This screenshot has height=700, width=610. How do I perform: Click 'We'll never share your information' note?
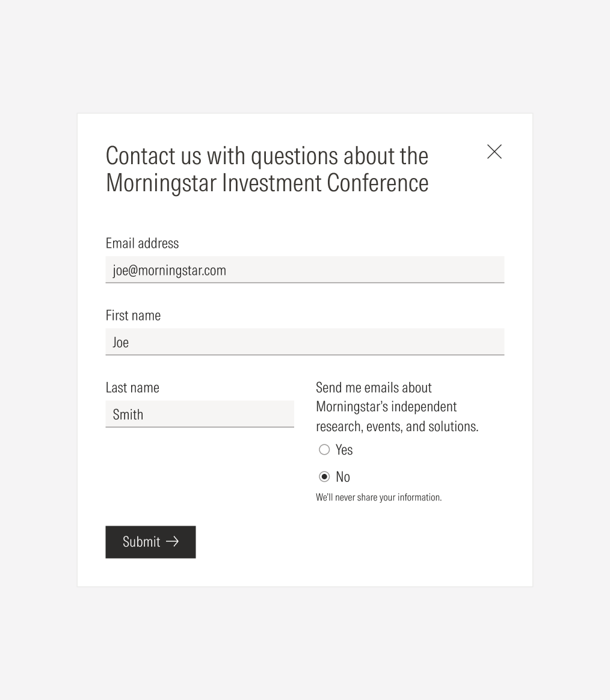point(378,497)
